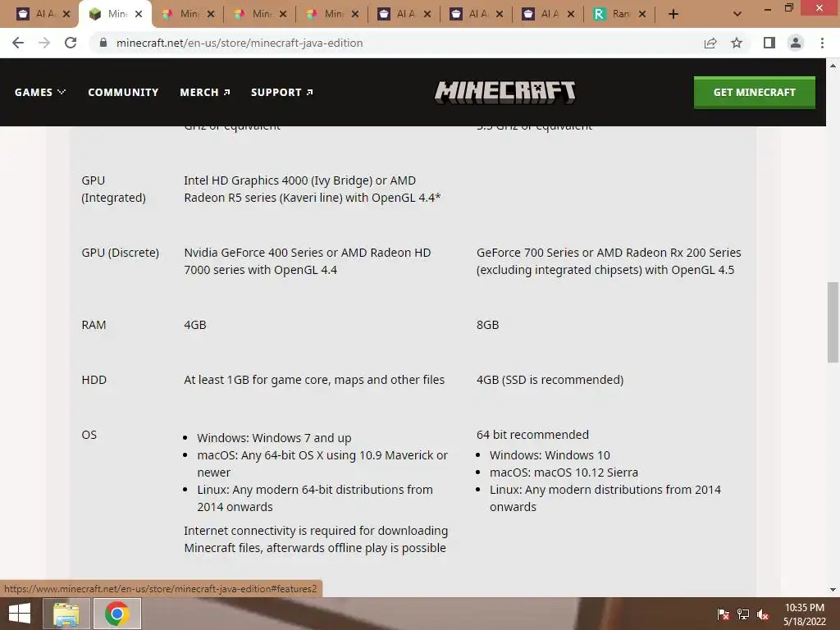Click 'Internet connectivity is required' note
Image resolution: width=840 pixels, height=630 pixels.
(316, 539)
